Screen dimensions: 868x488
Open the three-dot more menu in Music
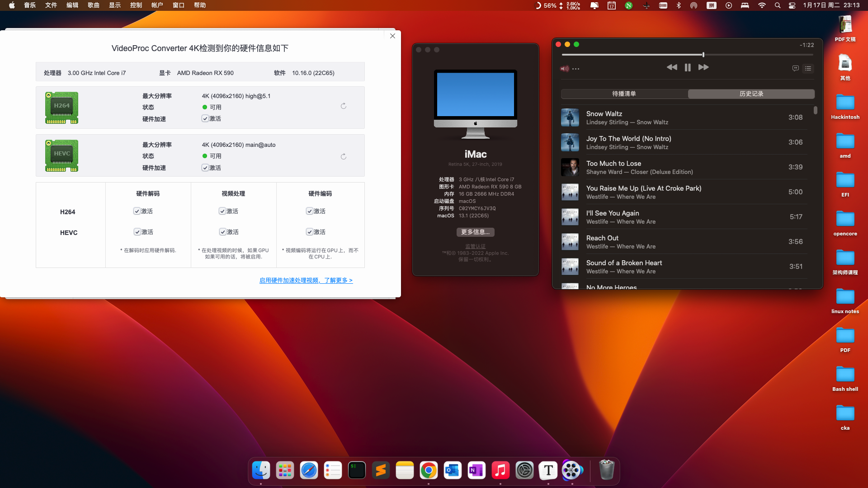coord(576,69)
